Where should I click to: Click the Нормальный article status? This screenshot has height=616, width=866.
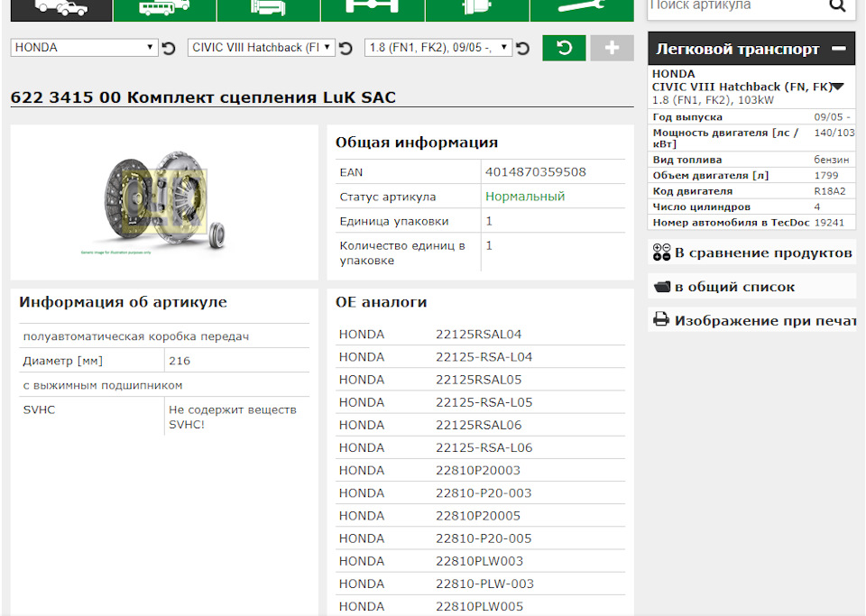click(525, 197)
